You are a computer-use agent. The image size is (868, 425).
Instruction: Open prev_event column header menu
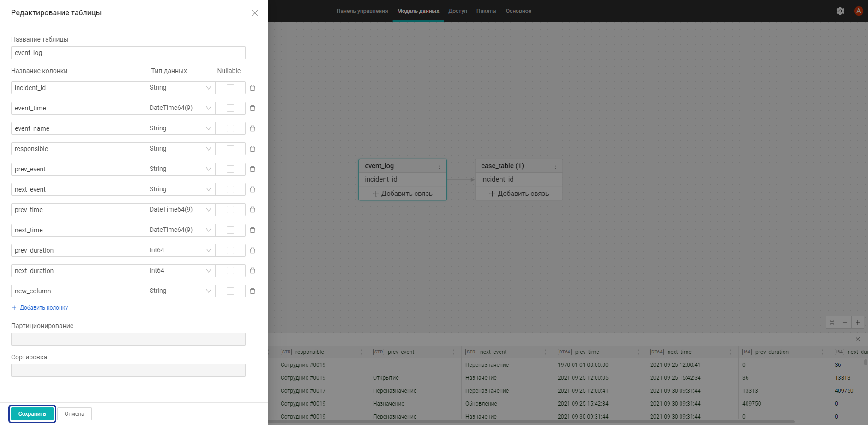click(x=453, y=352)
